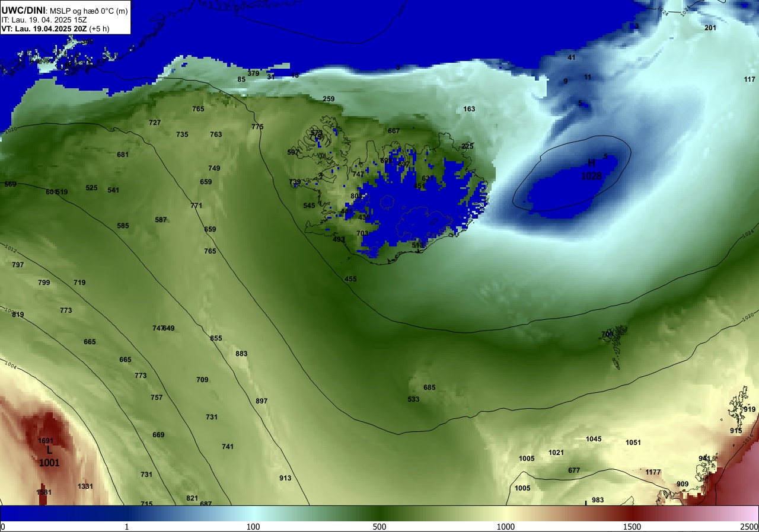The height and width of the screenshot is (532, 759).
Task: Click the 775 height value
Action: (x=257, y=127)
